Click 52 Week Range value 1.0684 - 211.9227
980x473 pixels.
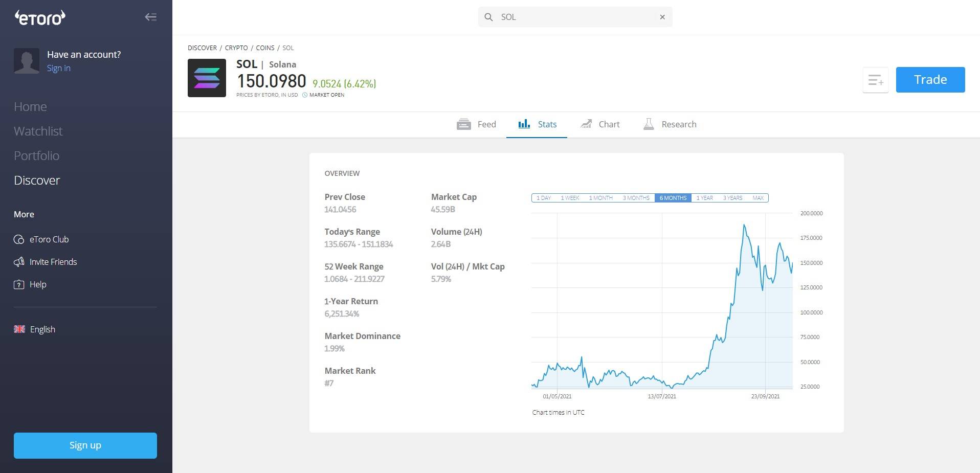point(354,279)
